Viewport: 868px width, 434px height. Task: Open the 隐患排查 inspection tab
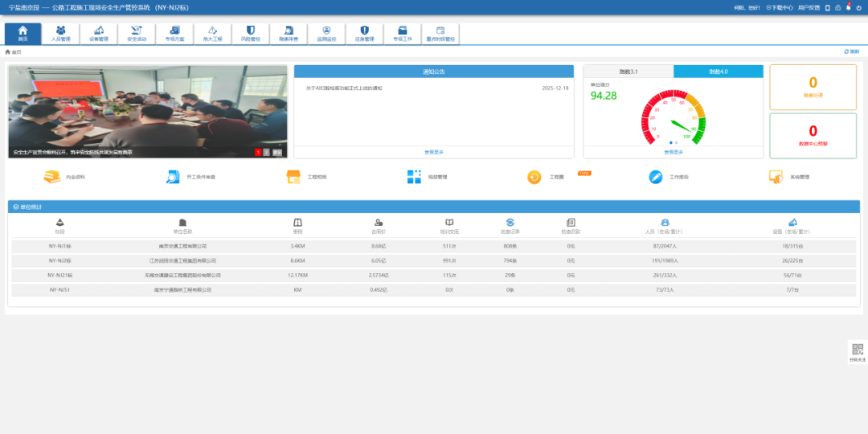(289, 34)
